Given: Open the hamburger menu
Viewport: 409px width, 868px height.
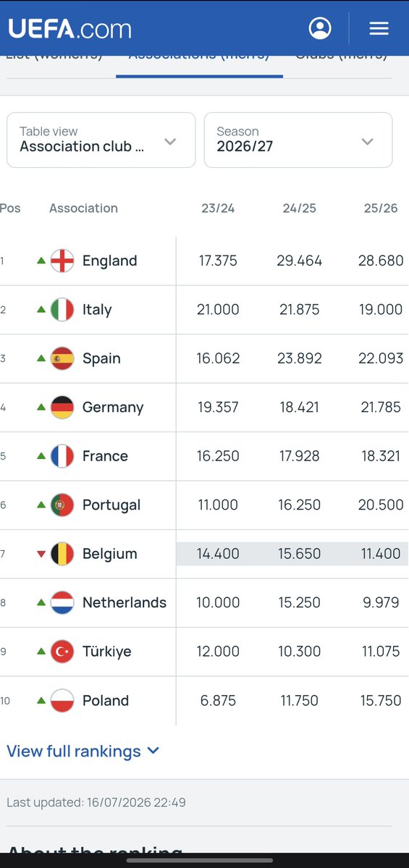Looking at the screenshot, I should (x=379, y=28).
